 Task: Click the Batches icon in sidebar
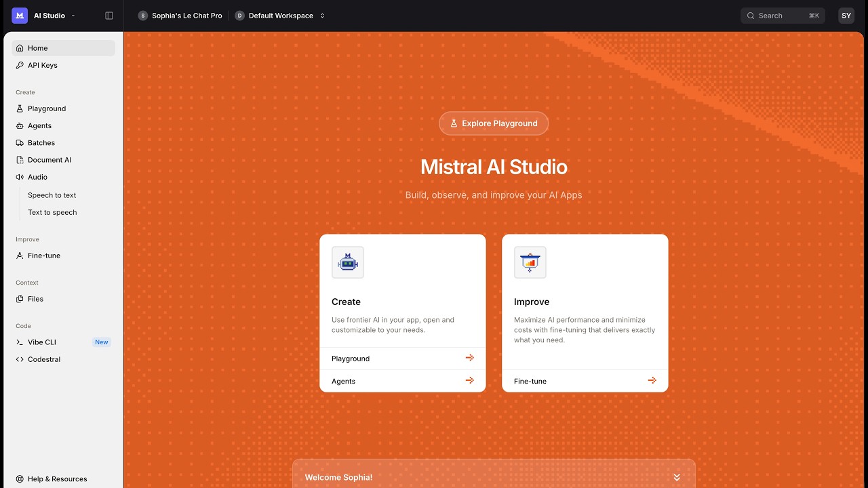tap(20, 143)
